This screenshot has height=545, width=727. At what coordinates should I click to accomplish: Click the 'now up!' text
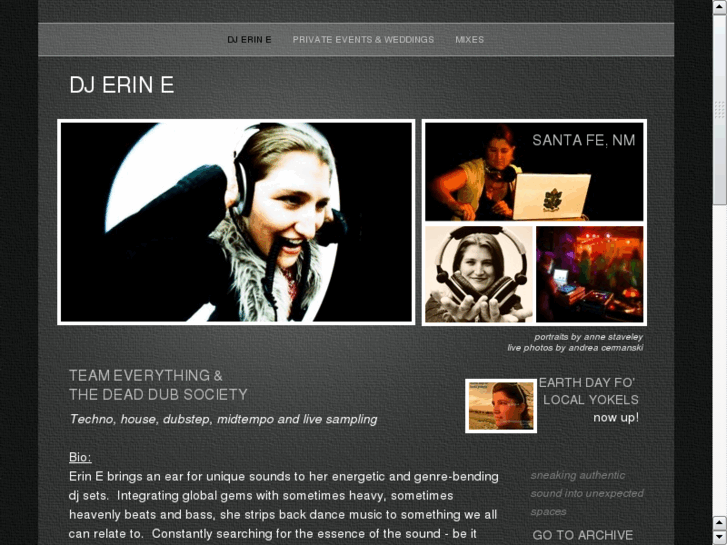tap(616, 417)
